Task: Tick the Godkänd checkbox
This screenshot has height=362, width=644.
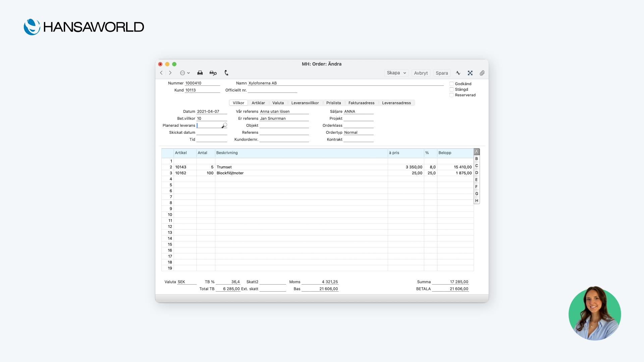Action: tap(451, 84)
